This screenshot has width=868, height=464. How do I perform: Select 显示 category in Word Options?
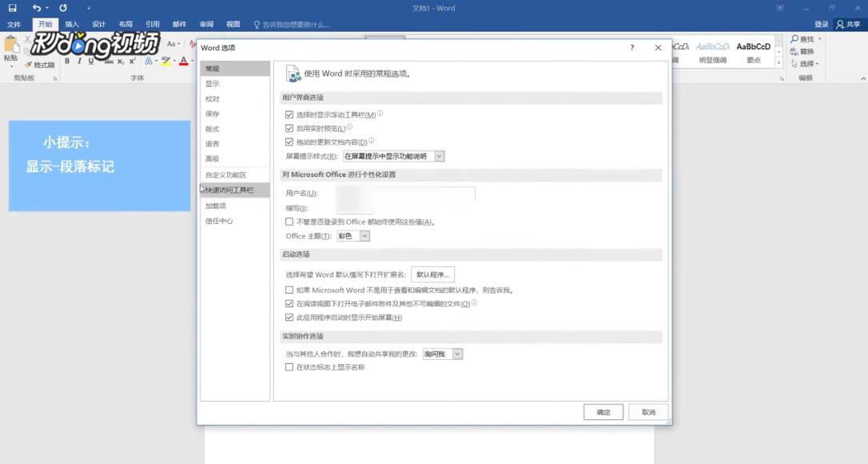pyautogui.click(x=235, y=84)
